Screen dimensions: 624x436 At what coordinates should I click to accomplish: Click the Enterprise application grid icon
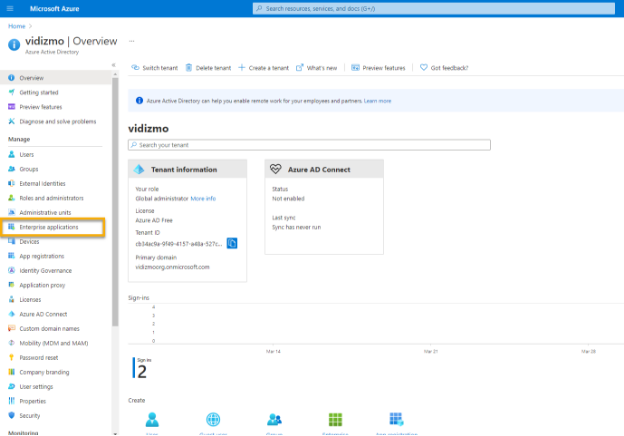coord(335,419)
